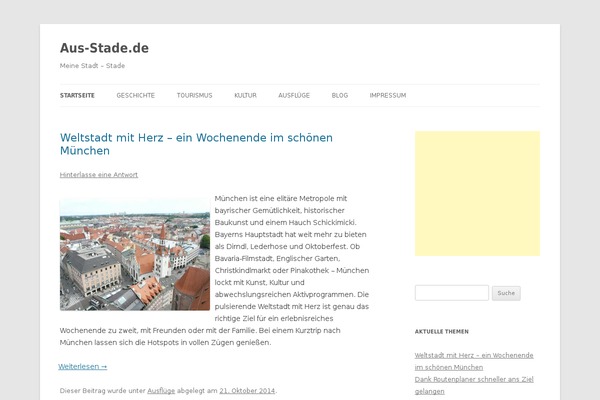This screenshot has height=400, width=600.
Task: Click the Suche button
Action: point(506,293)
